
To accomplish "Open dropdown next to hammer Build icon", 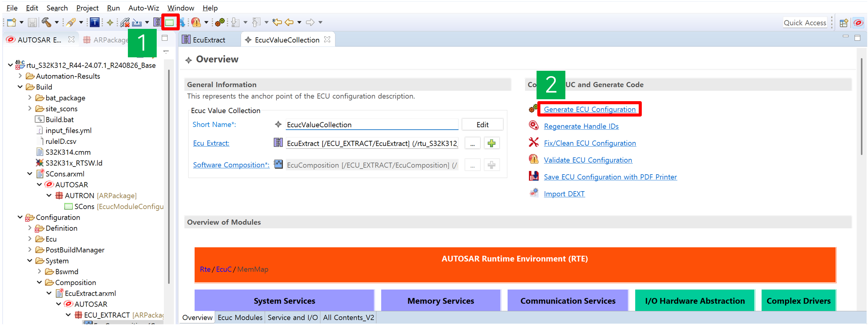I will click(x=56, y=22).
